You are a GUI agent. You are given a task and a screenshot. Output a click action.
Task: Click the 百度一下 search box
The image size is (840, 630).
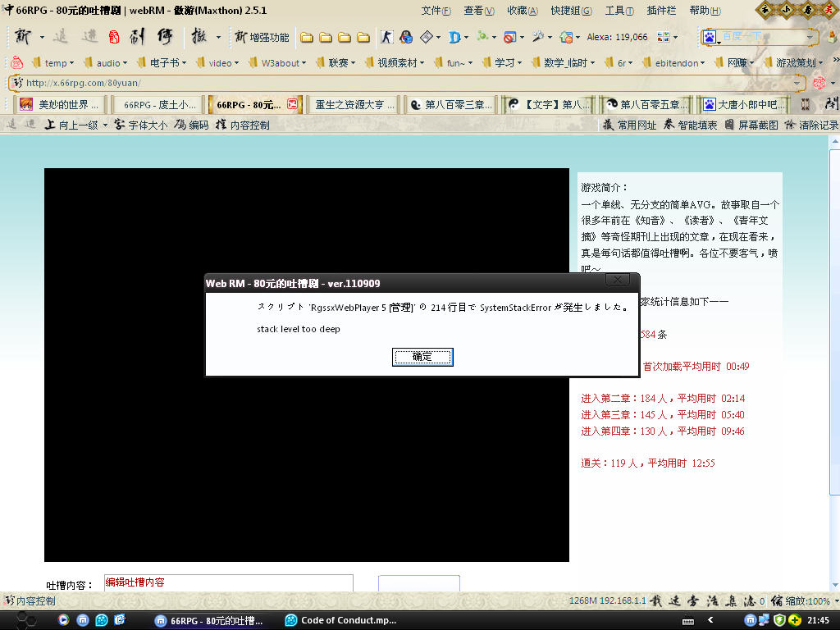click(x=760, y=37)
